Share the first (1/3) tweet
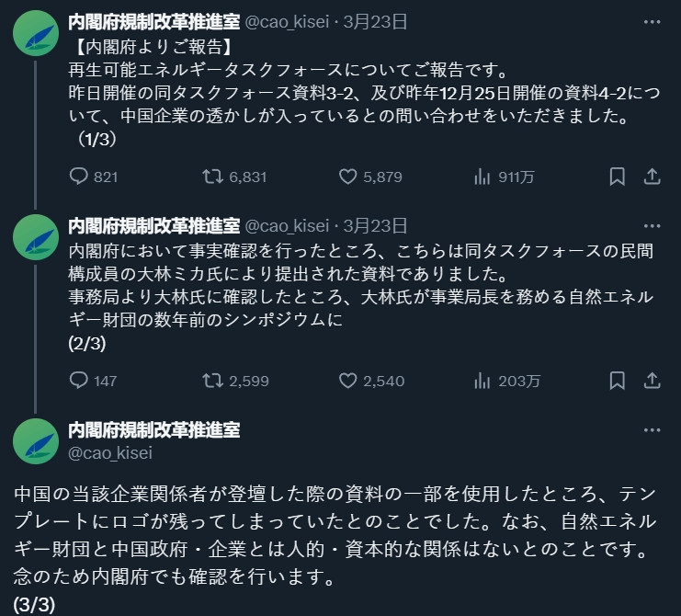Image resolution: width=681 pixels, height=616 pixels. pos(652,177)
